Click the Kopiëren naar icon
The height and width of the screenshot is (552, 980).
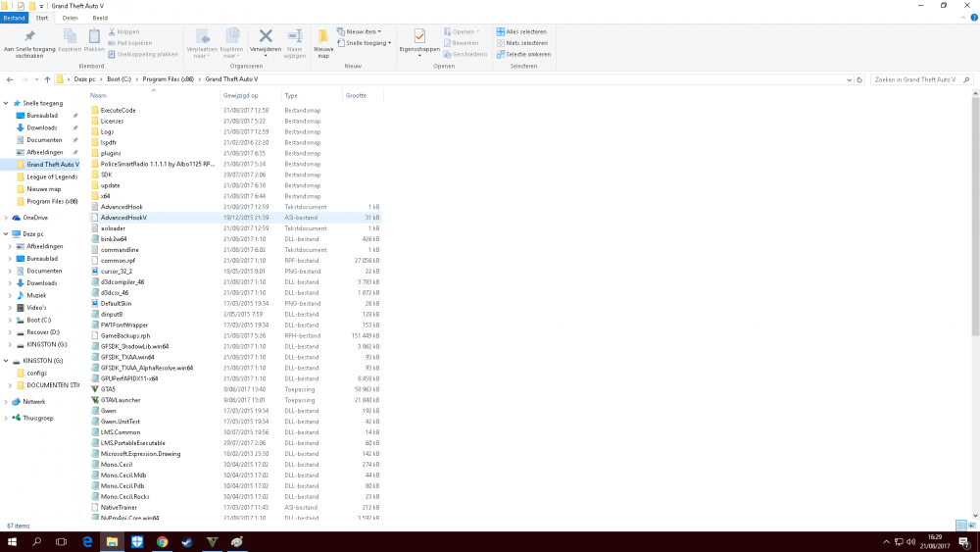232,35
